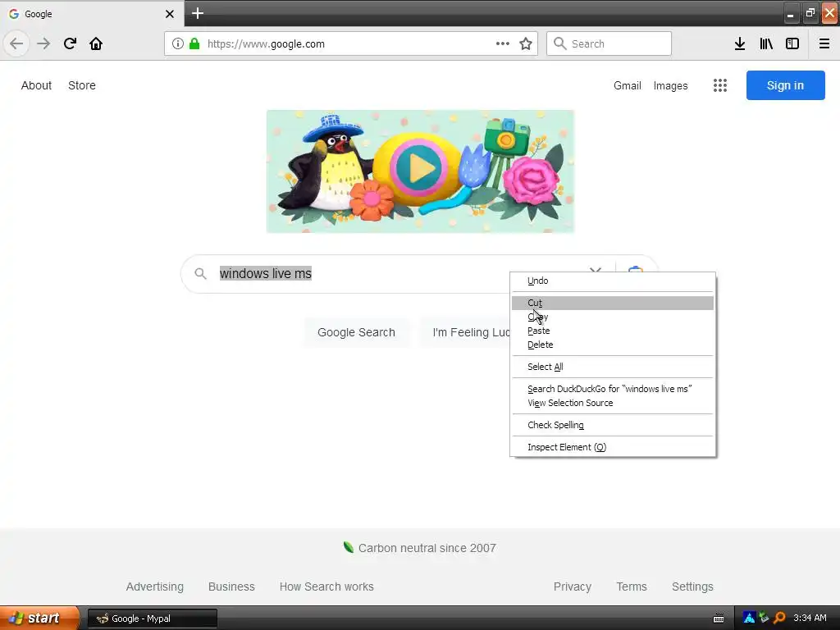Reload the current page

tap(70, 44)
